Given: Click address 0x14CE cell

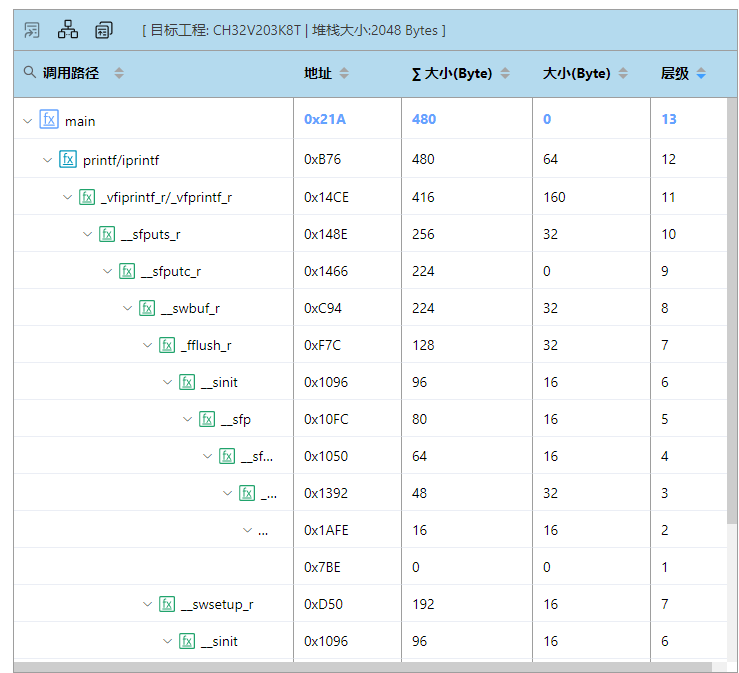Looking at the screenshot, I should click(326, 197).
